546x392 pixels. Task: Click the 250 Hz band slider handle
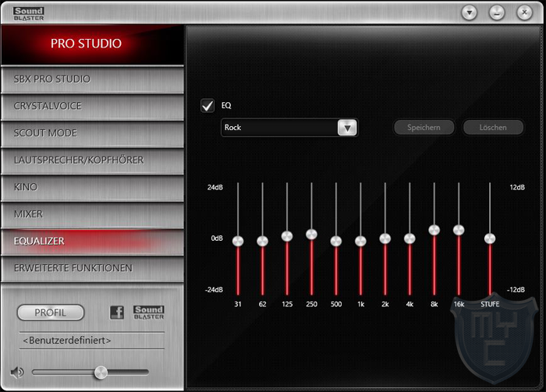click(311, 234)
